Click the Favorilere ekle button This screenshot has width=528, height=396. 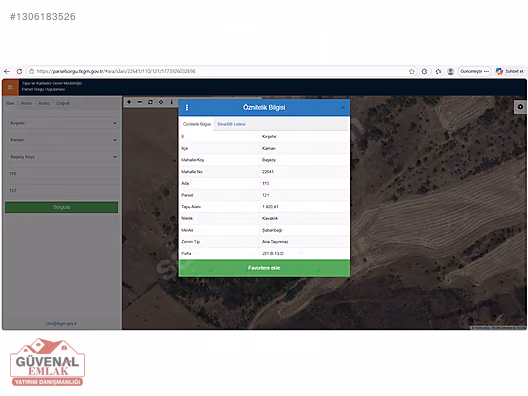point(264,268)
